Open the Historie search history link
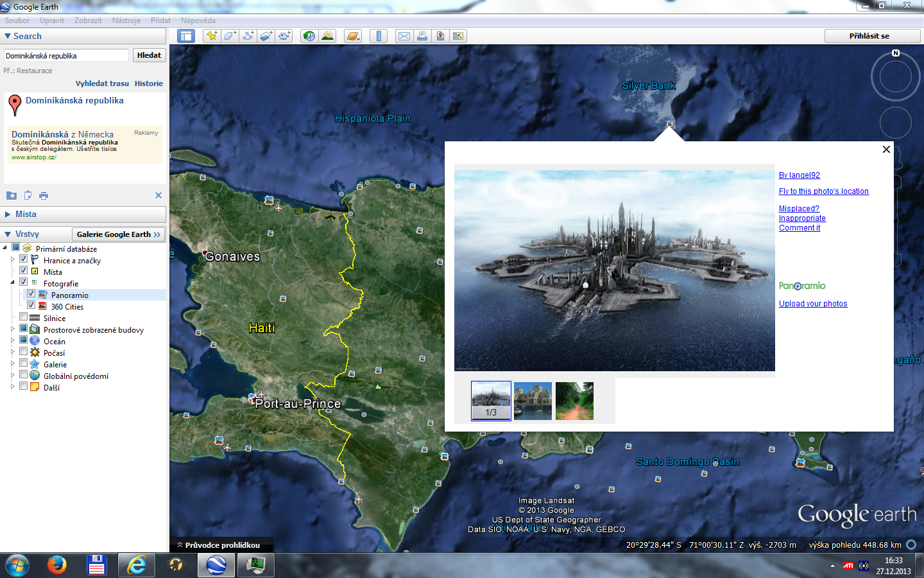 [x=149, y=83]
